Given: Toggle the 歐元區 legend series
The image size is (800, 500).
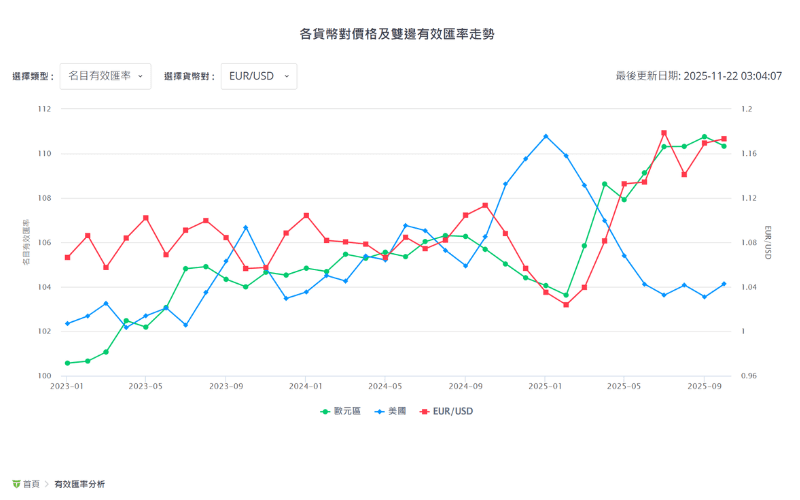Looking at the screenshot, I should (x=340, y=411).
